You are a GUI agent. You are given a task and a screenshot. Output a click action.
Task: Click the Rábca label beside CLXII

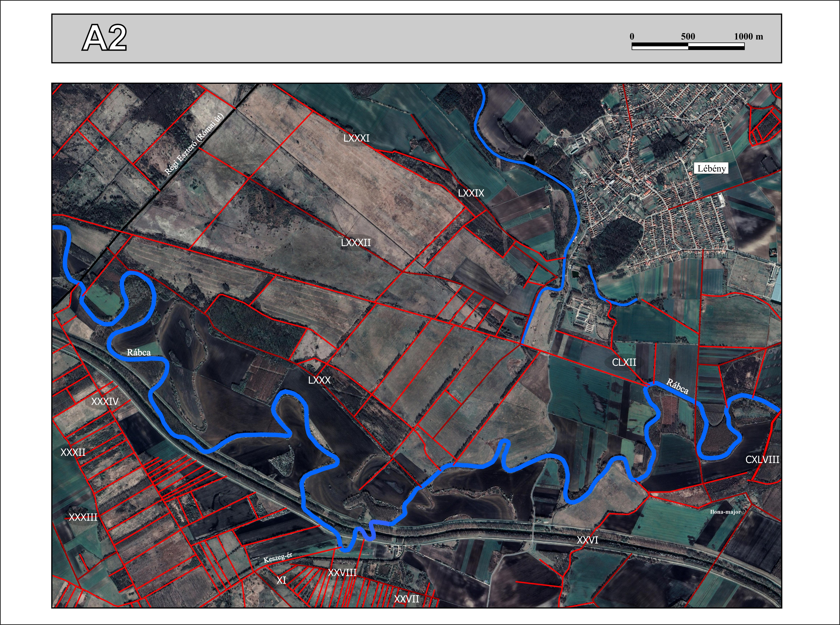point(677,386)
